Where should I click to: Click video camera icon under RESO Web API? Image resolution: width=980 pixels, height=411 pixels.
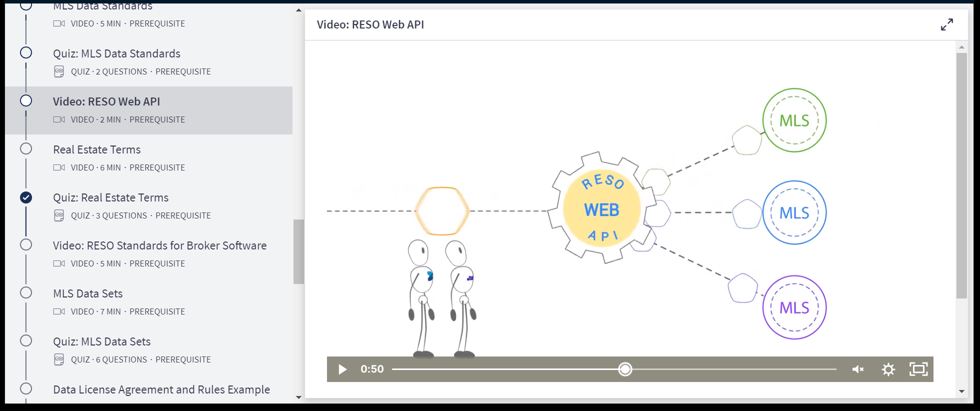pyautogui.click(x=59, y=119)
